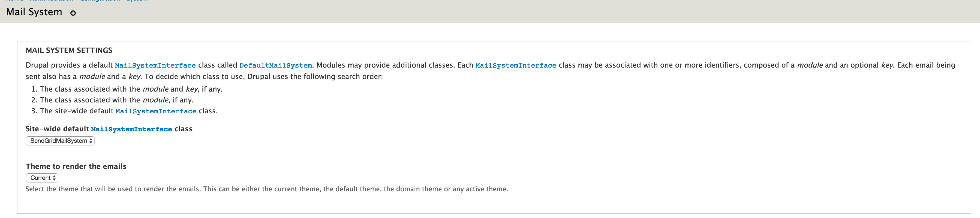Select the System breadcrumb link
The image size is (980, 218).
(x=137, y=1)
